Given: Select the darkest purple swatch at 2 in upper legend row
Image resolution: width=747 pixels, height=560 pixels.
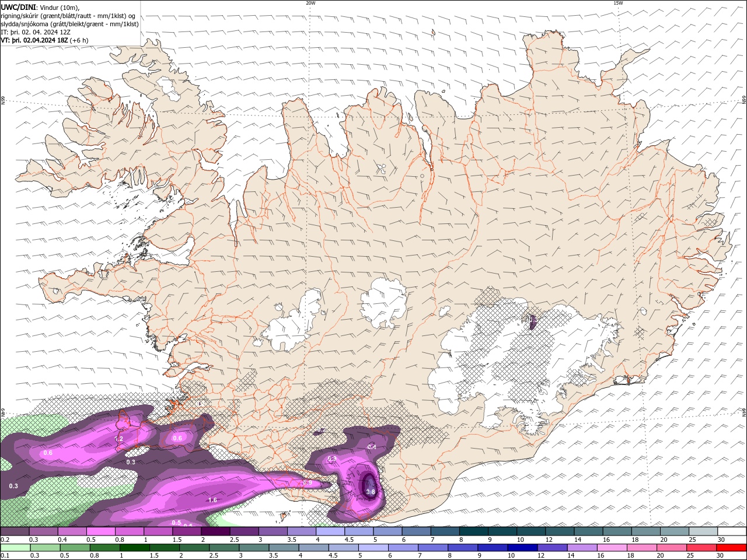Looking at the screenshot, I should pyautogui.click(x=215, y=531).
